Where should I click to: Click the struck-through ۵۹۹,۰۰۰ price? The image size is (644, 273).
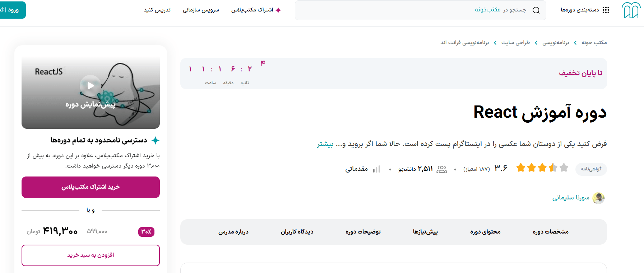[x=97, y=231]
